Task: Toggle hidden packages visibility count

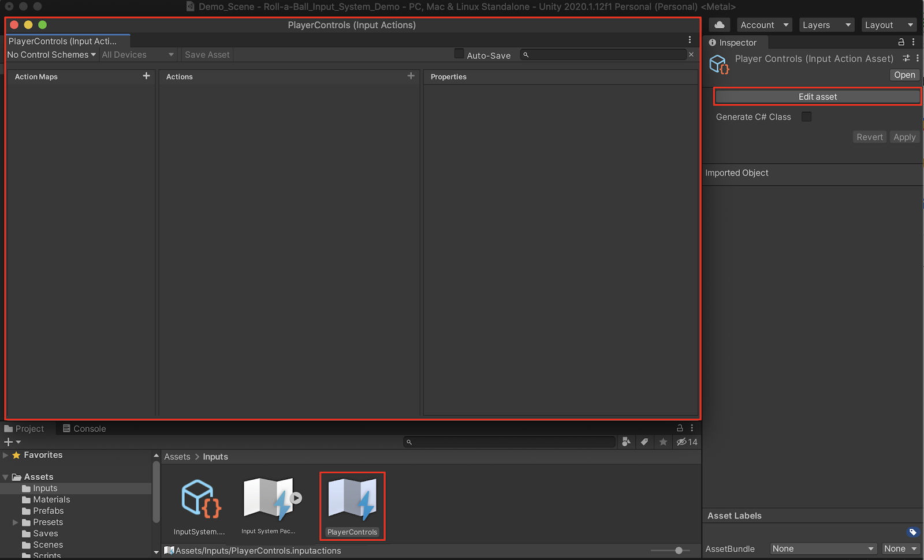Action: point(687,442)
